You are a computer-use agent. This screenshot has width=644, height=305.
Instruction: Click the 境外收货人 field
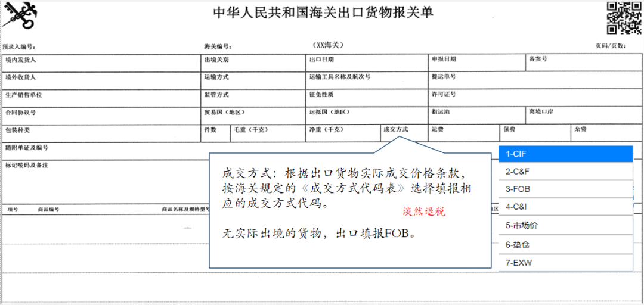101,80
